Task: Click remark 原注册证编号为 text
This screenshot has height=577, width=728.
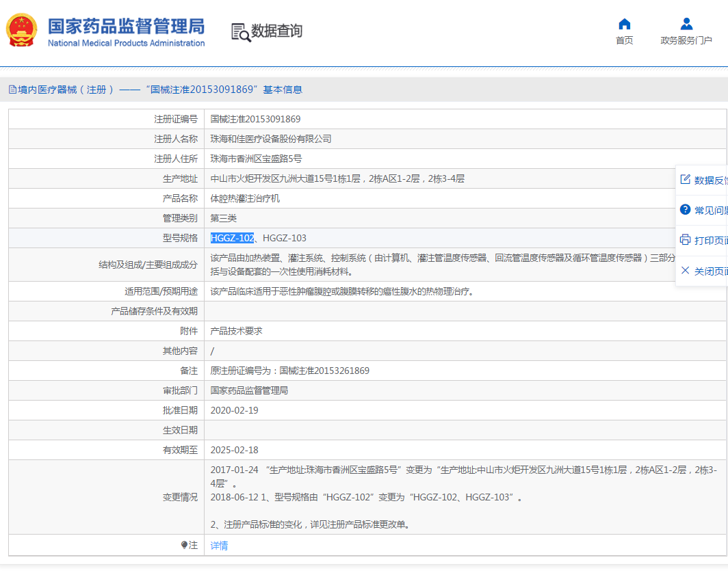Action: 289,371
